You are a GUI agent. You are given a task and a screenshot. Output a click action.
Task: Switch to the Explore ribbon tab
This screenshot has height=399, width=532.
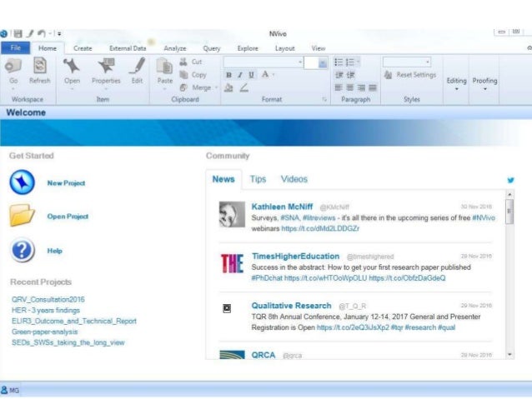(x=248, y=48)
